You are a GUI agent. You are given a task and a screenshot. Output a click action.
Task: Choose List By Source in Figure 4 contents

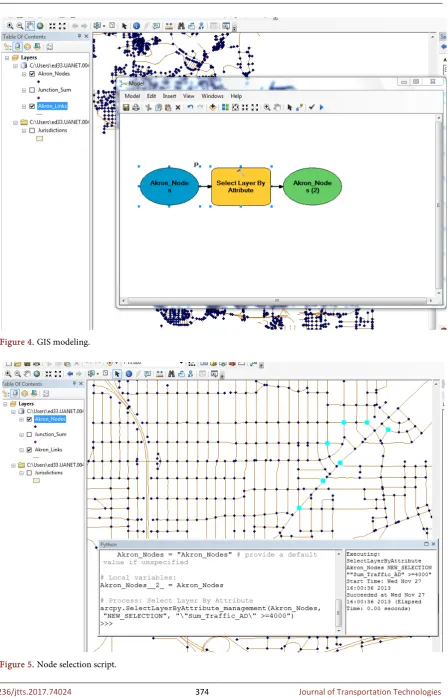coord(17,46)
